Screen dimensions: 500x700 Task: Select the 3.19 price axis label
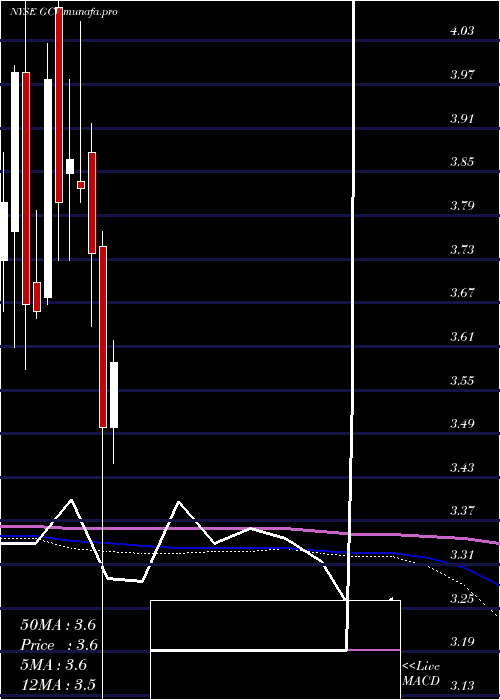(x=462, y=642)
